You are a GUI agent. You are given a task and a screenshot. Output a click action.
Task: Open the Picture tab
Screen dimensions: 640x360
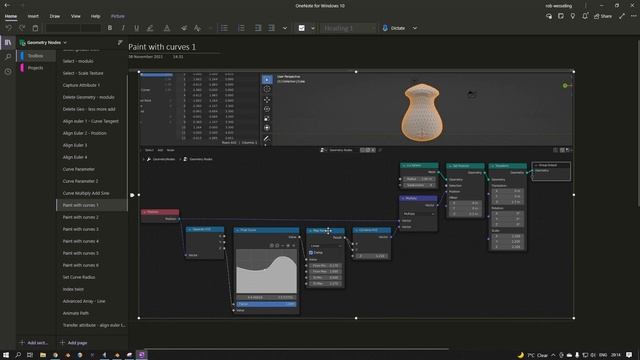[x=118, y=16]
